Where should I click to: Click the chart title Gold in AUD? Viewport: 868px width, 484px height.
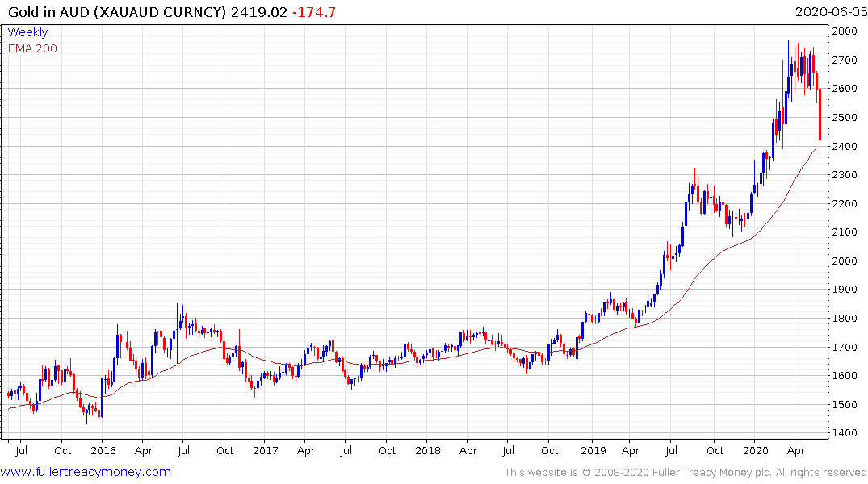(x=48, y=12)
